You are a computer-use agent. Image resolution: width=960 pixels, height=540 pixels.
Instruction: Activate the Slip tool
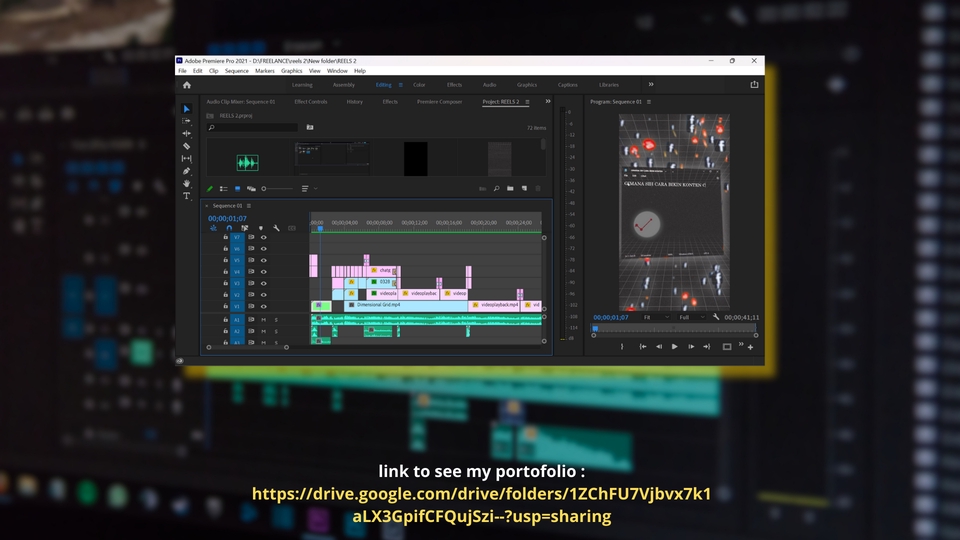187,159
